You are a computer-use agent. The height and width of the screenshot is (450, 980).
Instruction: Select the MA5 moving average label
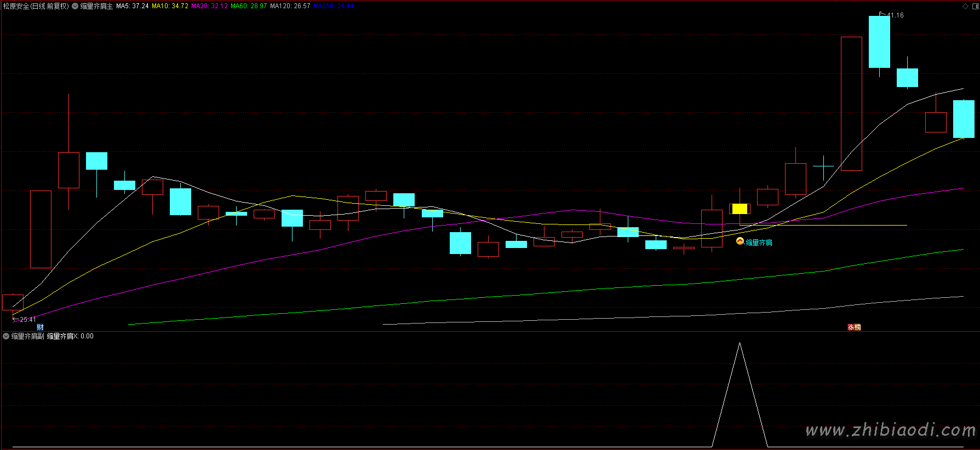tap(132, 6)
